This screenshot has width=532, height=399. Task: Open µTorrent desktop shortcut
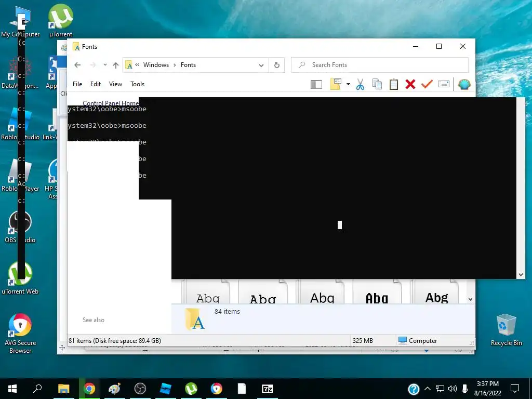(61, 21)
